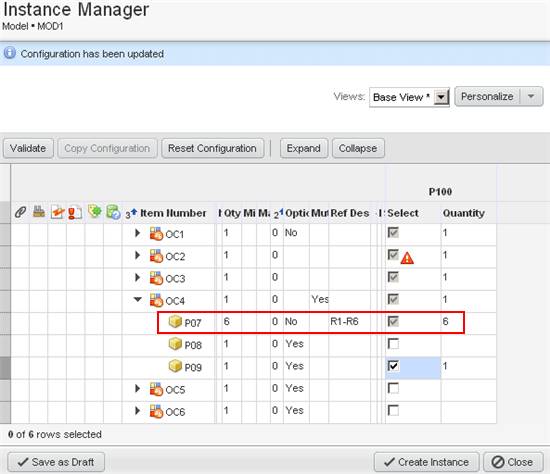Expand the OC6 tree node
This screenshot has height=474, width=550.
click(138, 410)
